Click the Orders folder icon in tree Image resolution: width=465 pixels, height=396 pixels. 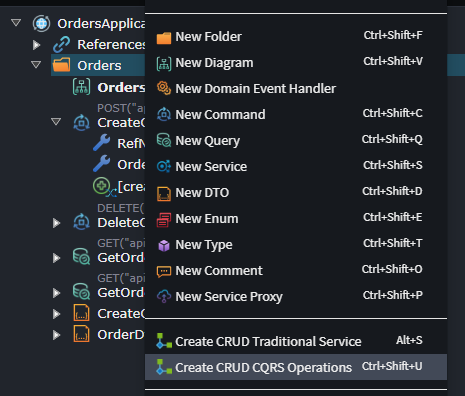[x=62, y=65]
